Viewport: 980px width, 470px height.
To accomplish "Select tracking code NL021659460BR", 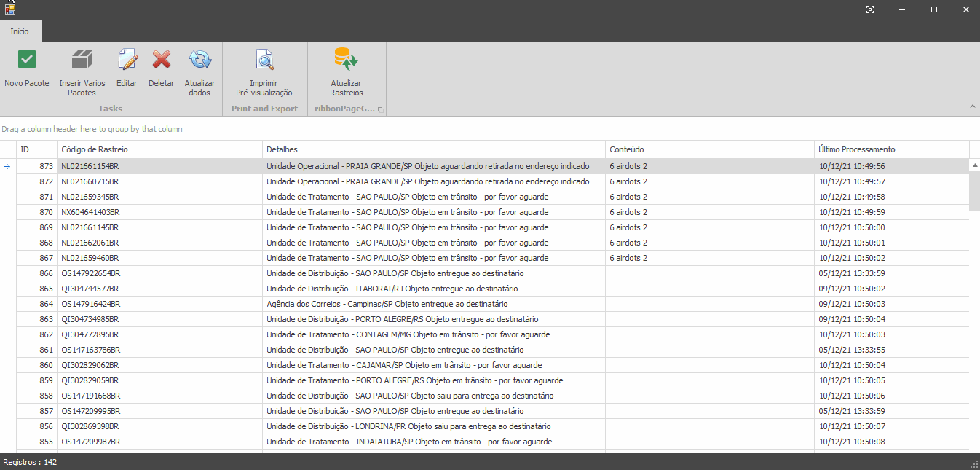I will 90,258.
